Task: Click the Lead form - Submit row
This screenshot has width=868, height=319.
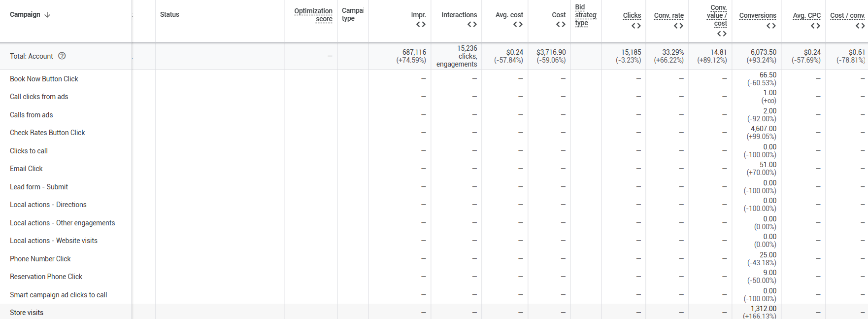Action: pos(39,187)
